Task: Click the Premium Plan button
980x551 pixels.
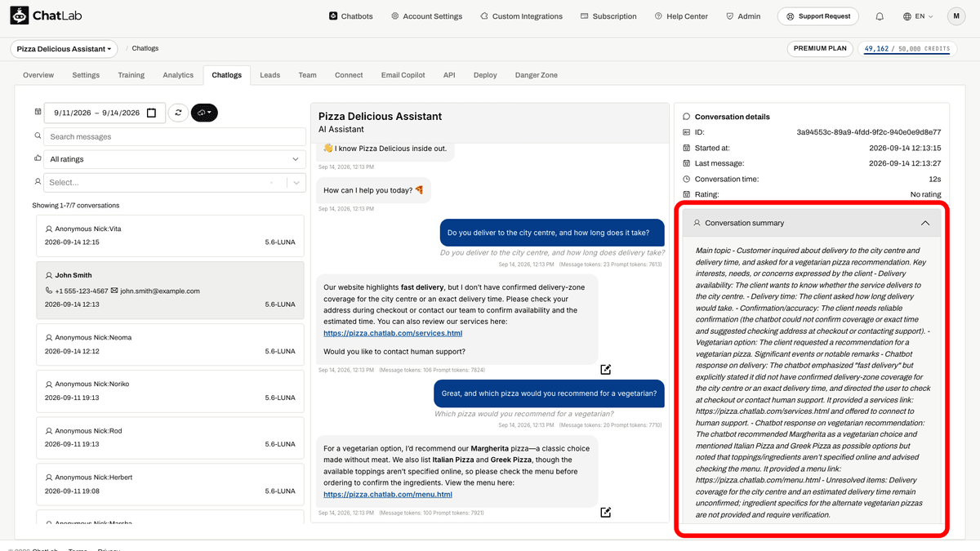Action: 821,49
